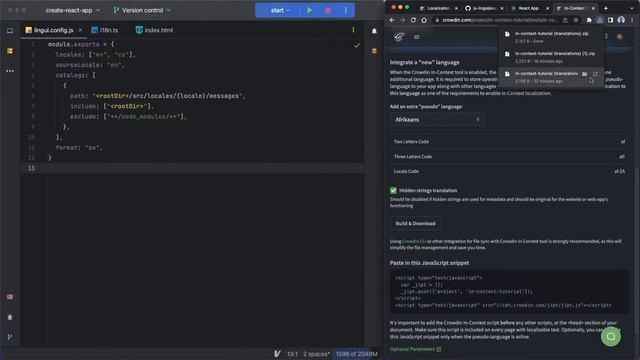Expand create-react-app project dropdown
This screenshot has width=640, height=360.
click(73, 10)
